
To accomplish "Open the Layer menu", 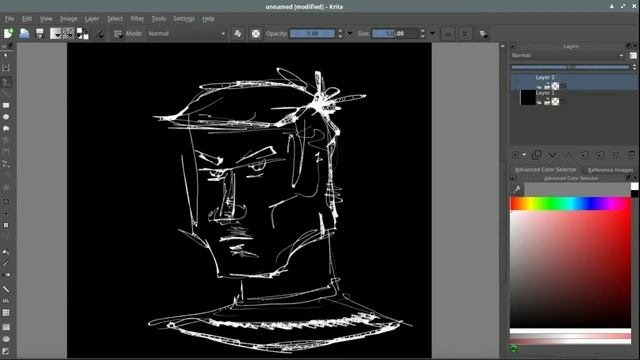I will click(x=92, y=19).
